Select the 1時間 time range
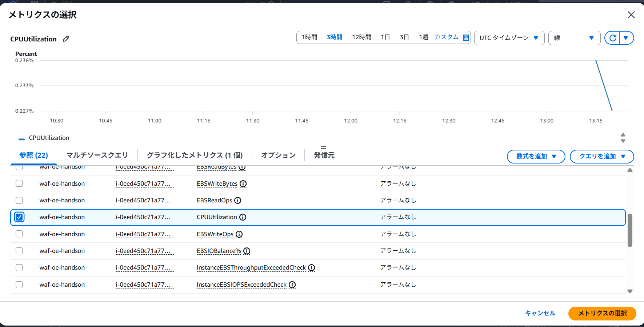 [309, 37]
